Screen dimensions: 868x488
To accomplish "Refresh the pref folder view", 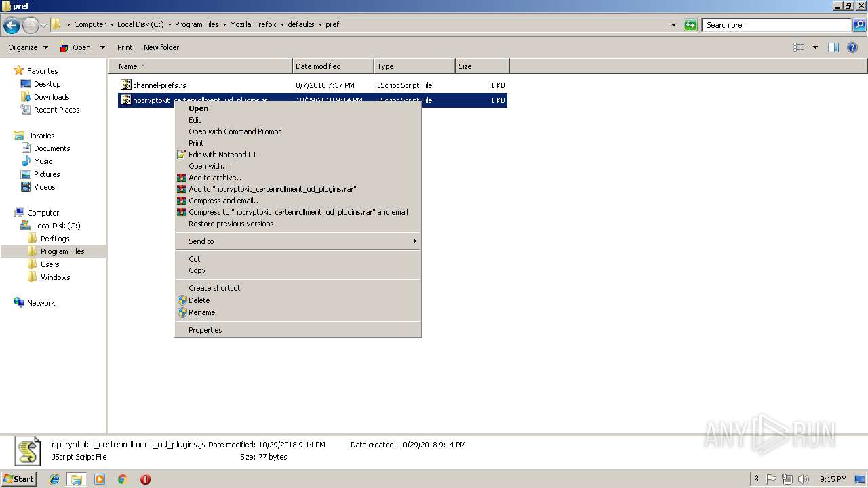I will coord(690,25).
